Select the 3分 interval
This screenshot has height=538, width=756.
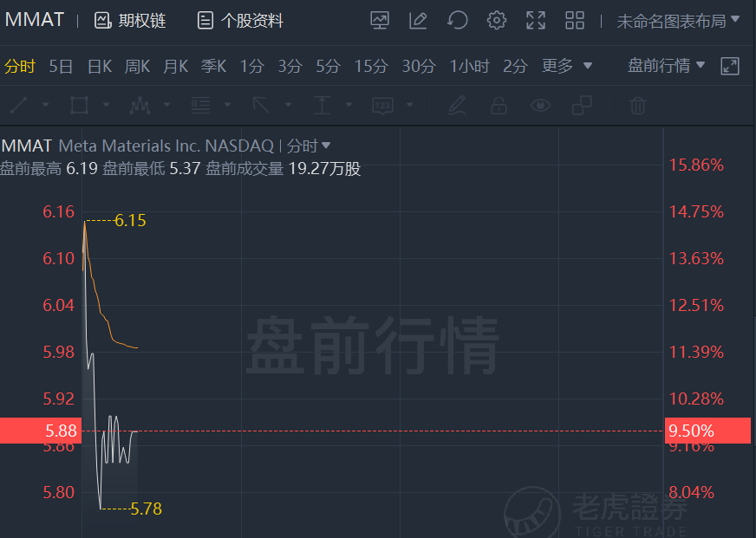click(x=290, y=66)
